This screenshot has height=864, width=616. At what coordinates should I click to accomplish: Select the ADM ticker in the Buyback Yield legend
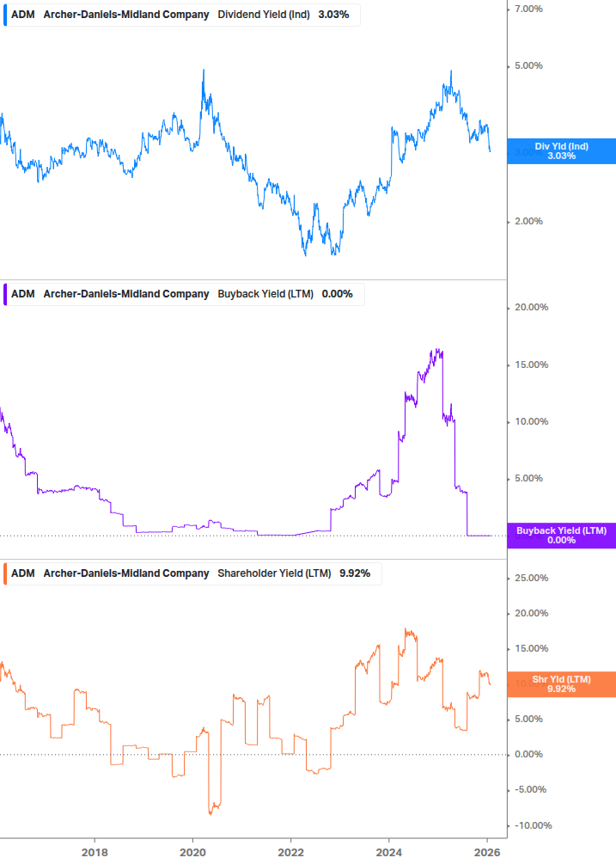[23, 294]
